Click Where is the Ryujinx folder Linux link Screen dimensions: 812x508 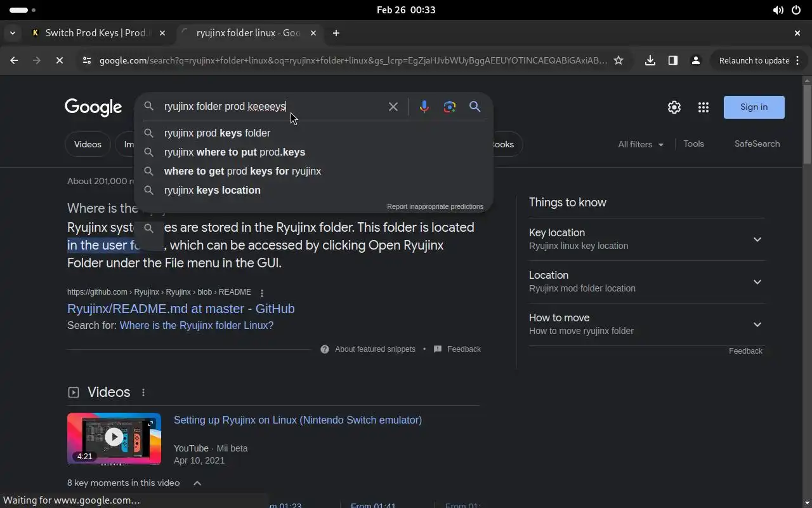(x=197, y=325)
